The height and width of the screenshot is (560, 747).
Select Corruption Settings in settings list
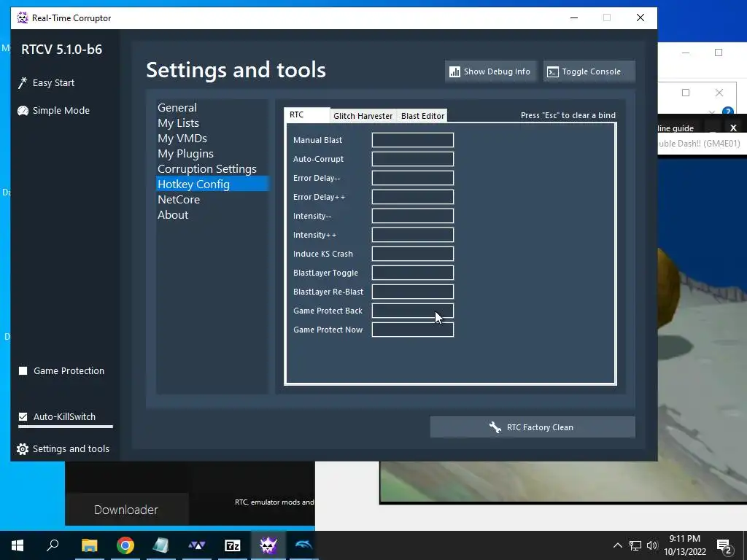212,168
